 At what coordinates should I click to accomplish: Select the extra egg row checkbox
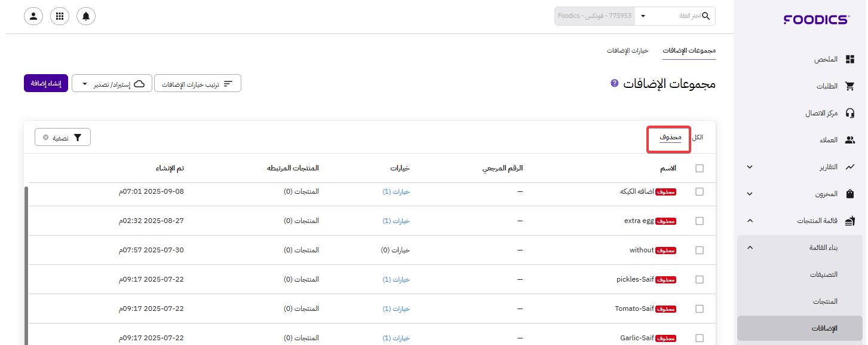click(700, 221)
